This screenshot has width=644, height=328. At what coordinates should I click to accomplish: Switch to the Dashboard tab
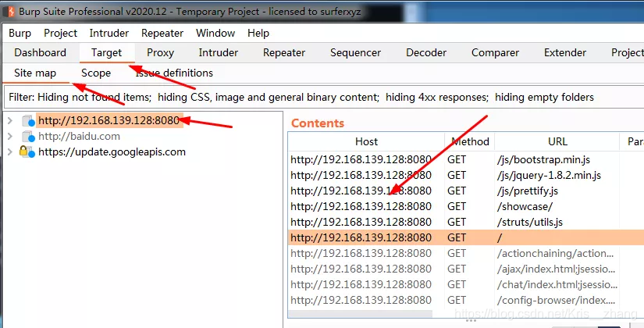pos(40,52)
